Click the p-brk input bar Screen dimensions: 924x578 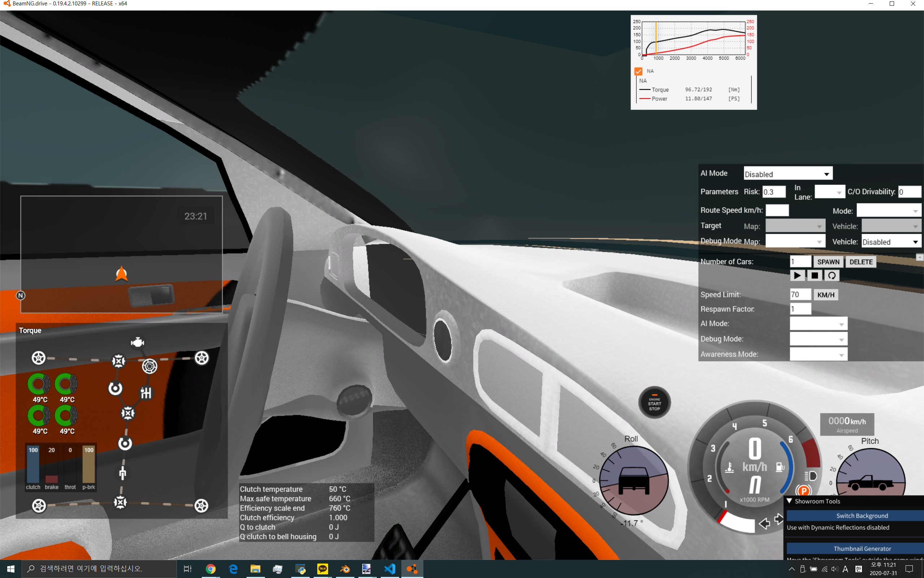pos(89,464)
